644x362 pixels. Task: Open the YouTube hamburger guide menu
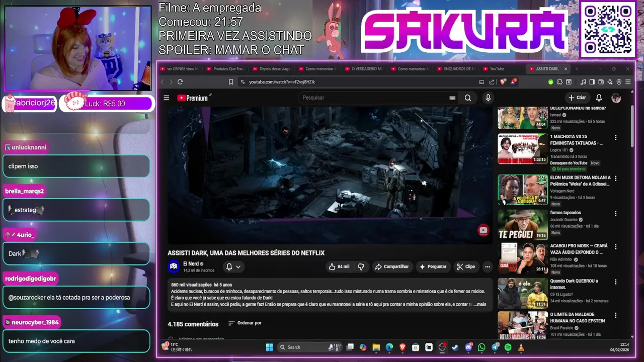(167, 98)
